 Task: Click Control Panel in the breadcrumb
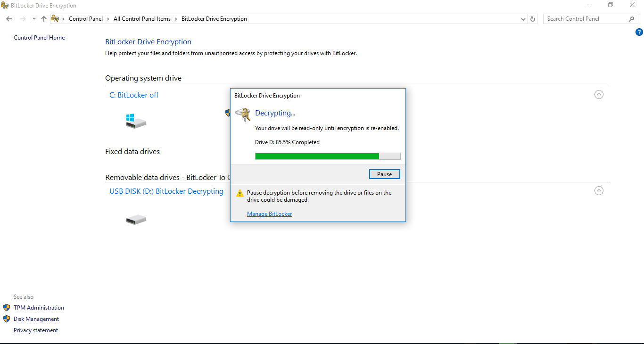click(x=86, y=19)
